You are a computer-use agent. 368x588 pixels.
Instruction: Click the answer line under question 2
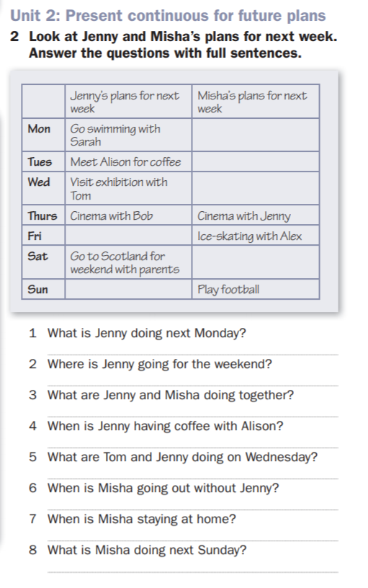(x=192, y=385)
